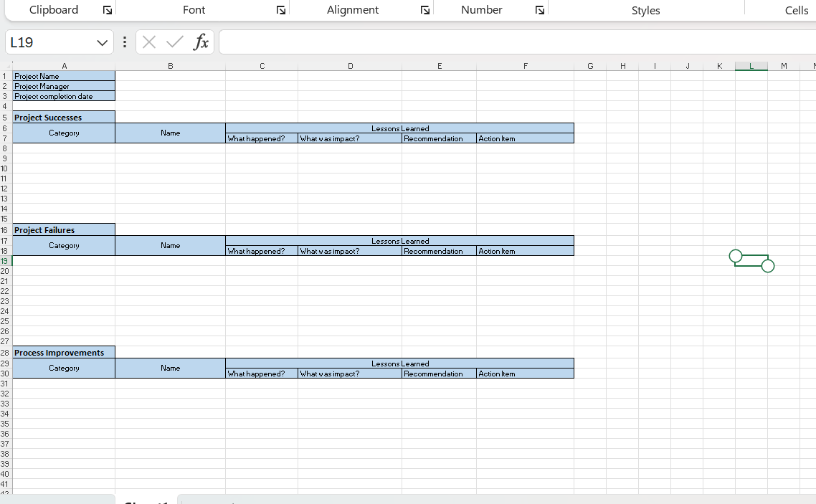
Task: Select row 16 by its header
Action: (x=5, y=229)
